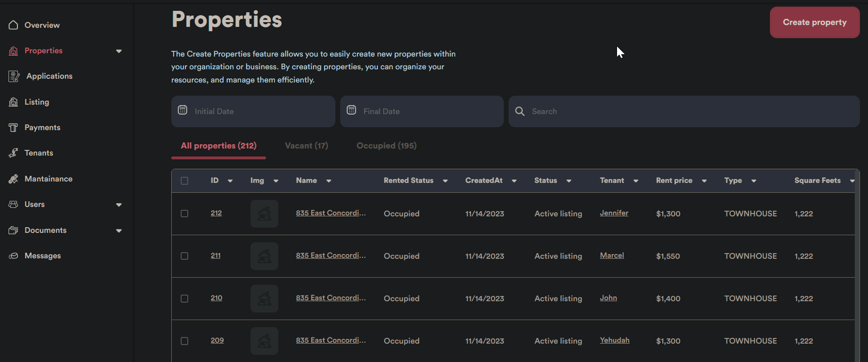Click the Payments icon in sidebar
Screen dimensions: 868x362
tap(13, 127)
